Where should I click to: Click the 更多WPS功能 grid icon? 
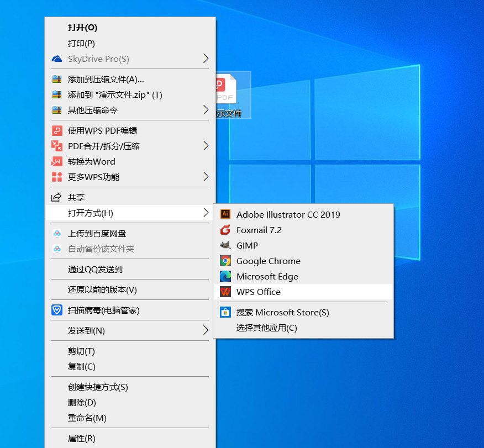pyautogui.click(x=57, y=177)
